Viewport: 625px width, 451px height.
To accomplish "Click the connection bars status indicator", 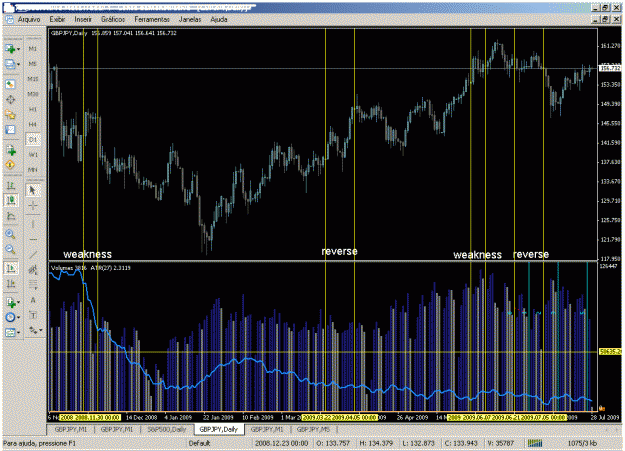I will click(535, 443).
